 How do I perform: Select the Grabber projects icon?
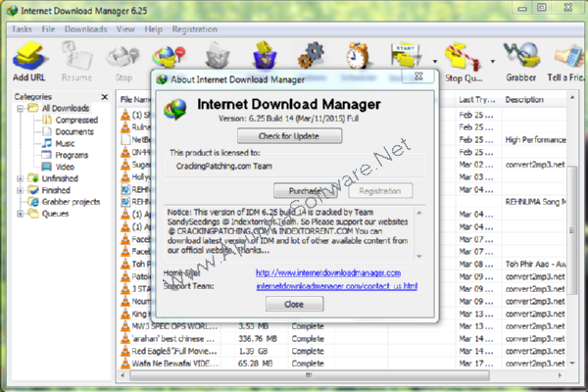coord(34,202)
